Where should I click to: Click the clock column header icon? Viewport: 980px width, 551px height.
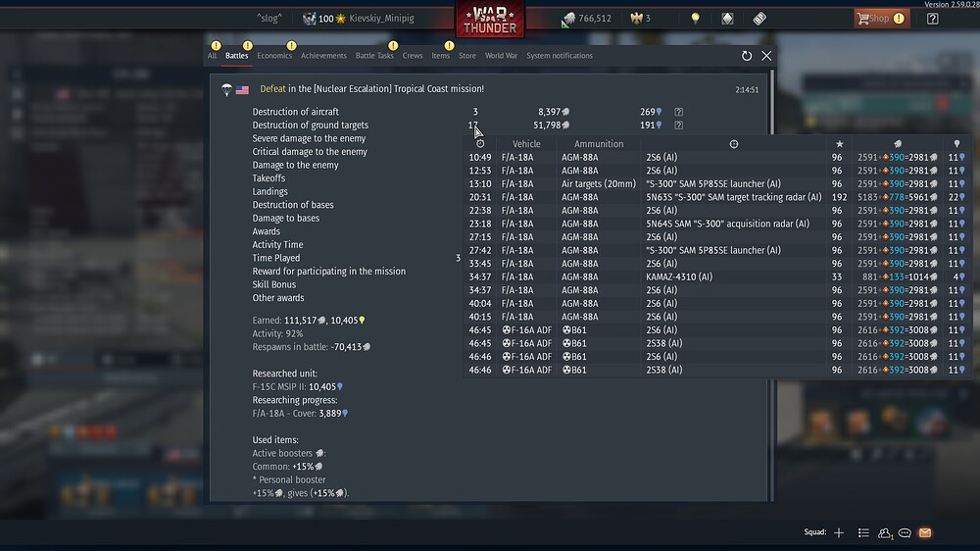coord(480,144)
